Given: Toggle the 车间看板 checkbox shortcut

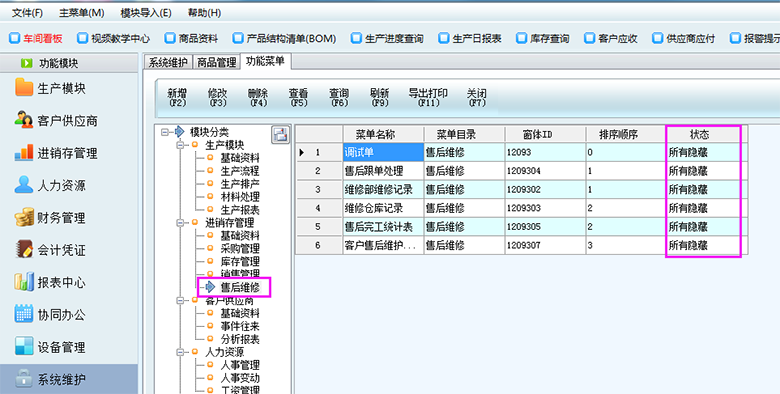Looking at the screenshot, I should click(14, 38).
